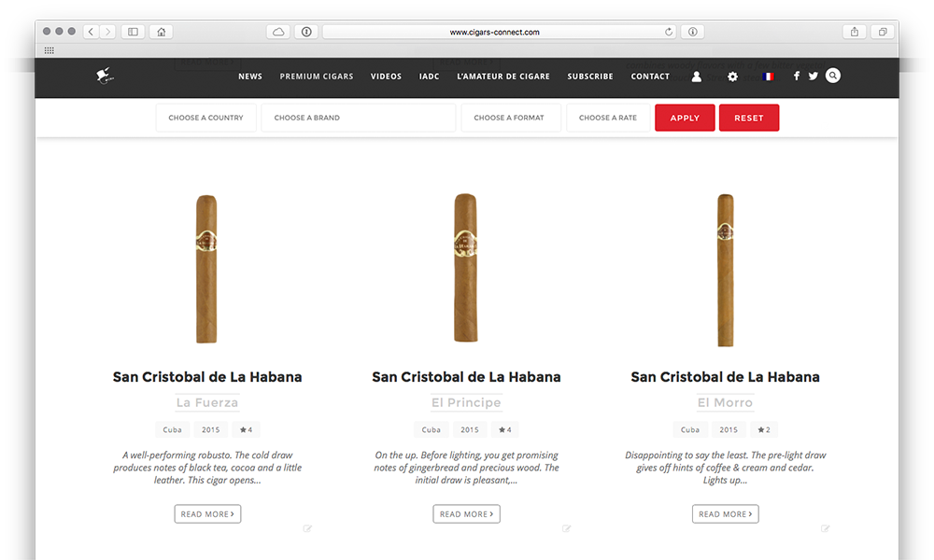Click the description starting 'On the up'

[466, 468]
